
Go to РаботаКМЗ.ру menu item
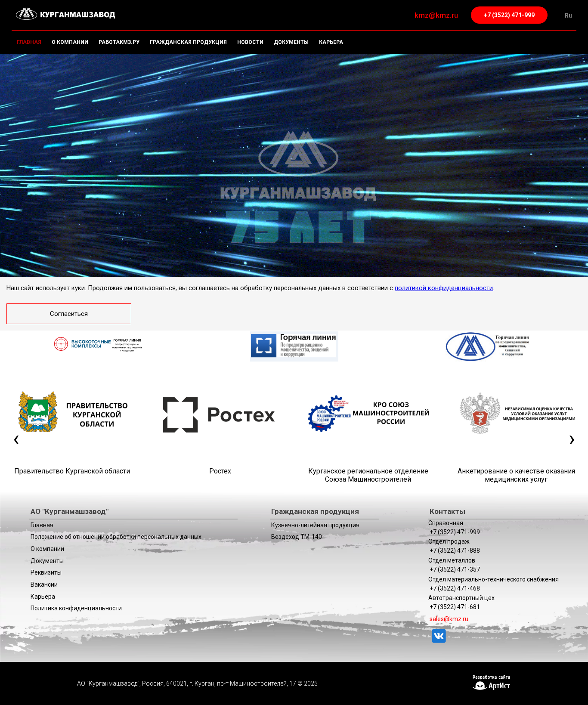[x=119, y=42]
